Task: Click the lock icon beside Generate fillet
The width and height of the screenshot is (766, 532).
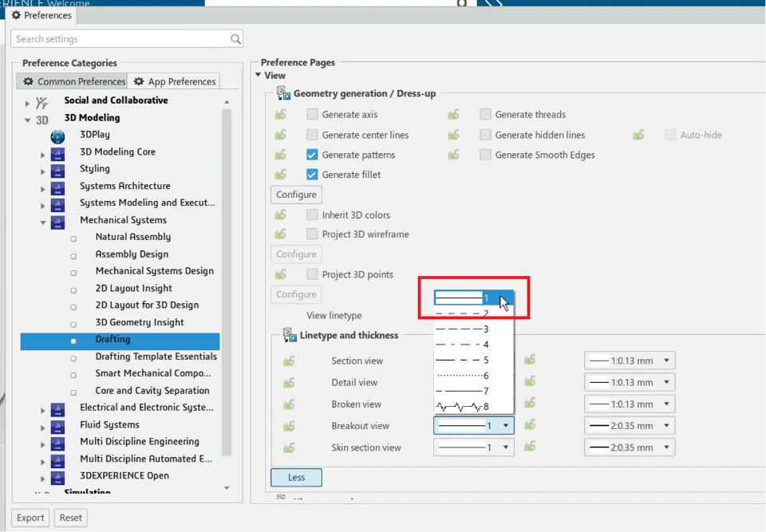Action: click(280, 174)
